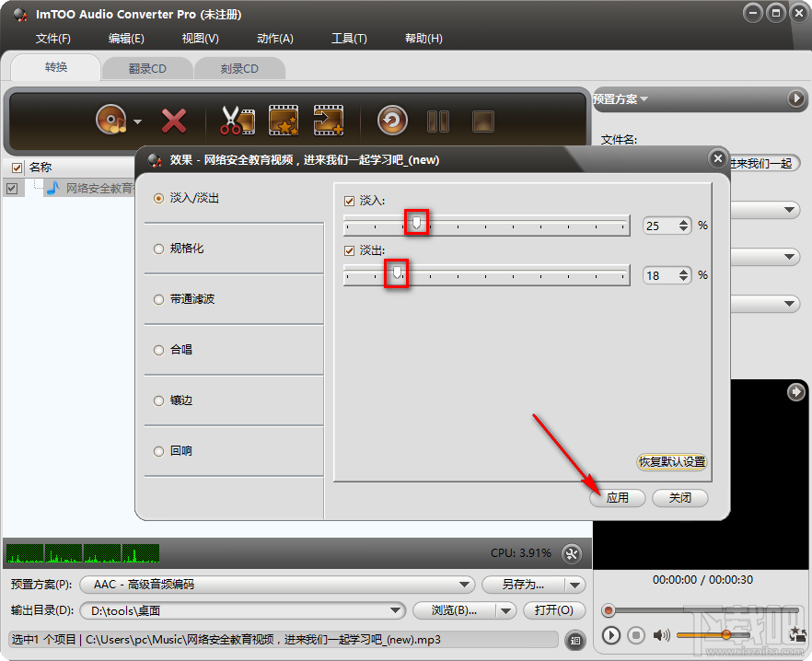Image resolution: width=812 pixels, height=661 pixels.
Task: Open the 预置方案 dropdown at bottom
Action: click(x=465, y=584)
